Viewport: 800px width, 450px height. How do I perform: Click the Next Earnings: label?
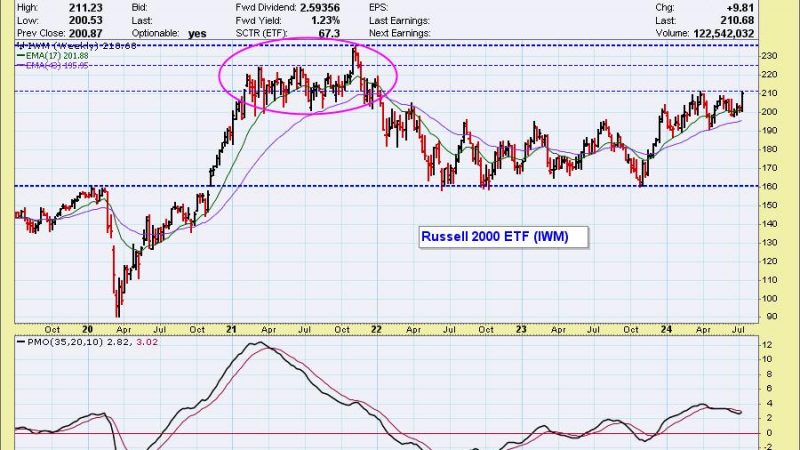tap(399, 33)
